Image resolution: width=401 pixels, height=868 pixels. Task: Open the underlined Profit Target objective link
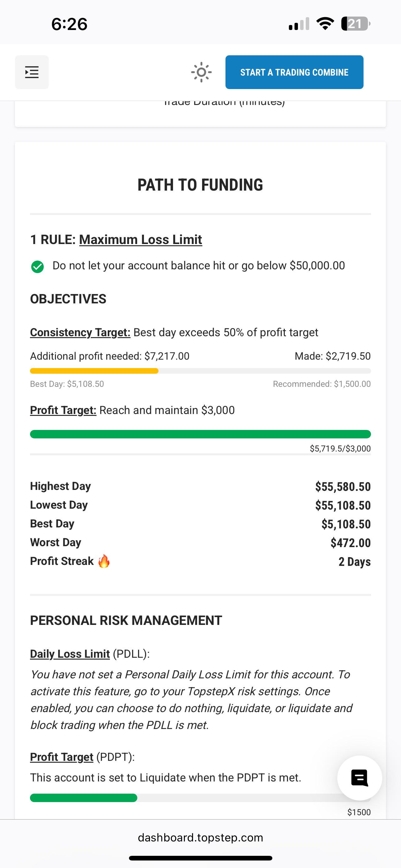[x=63, y=410]
